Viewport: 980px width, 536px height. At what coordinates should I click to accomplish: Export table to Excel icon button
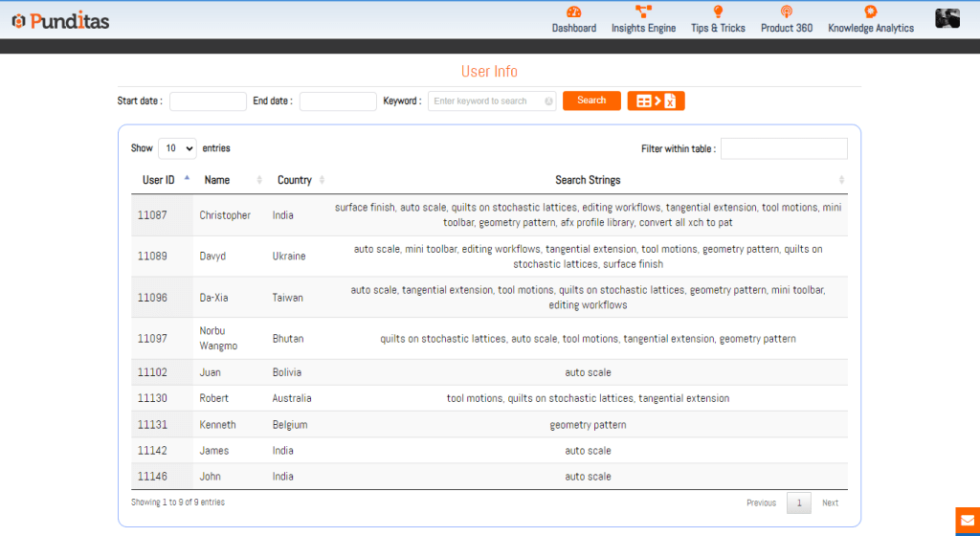pos(657,101)
